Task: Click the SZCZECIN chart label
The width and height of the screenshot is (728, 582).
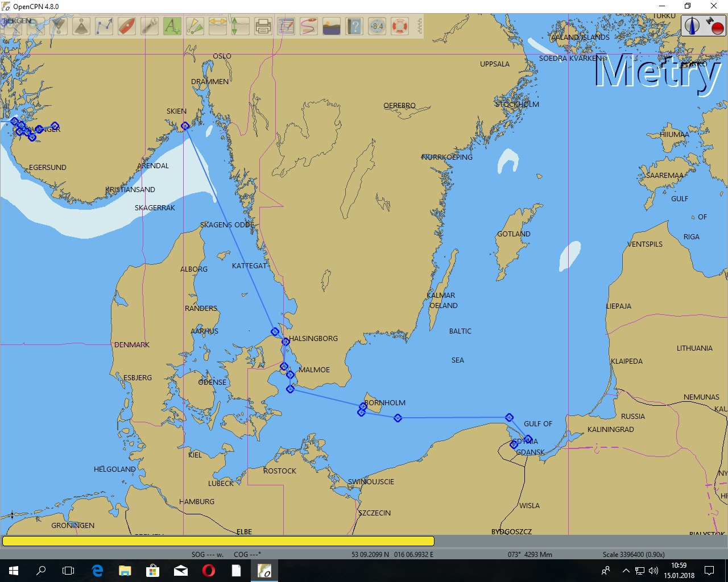Action: pyautogui.click(x=374, y=513)
